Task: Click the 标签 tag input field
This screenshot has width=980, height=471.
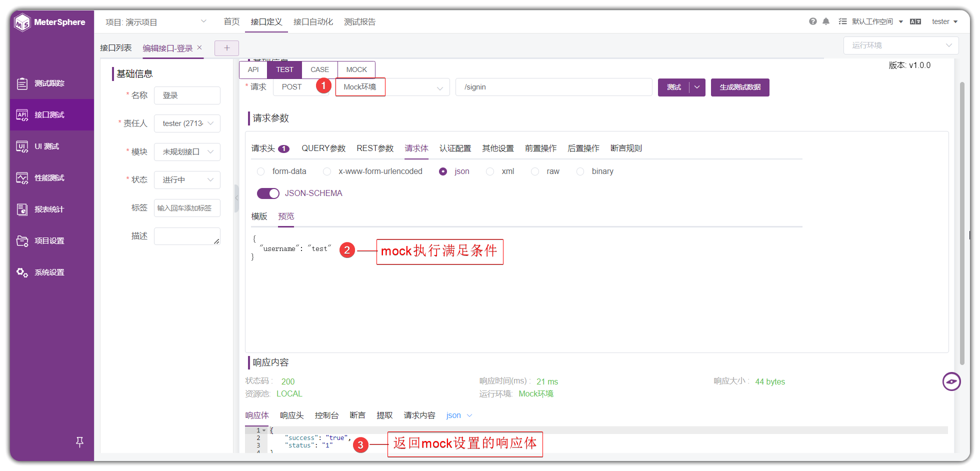Action: click(x=187, y=208)
